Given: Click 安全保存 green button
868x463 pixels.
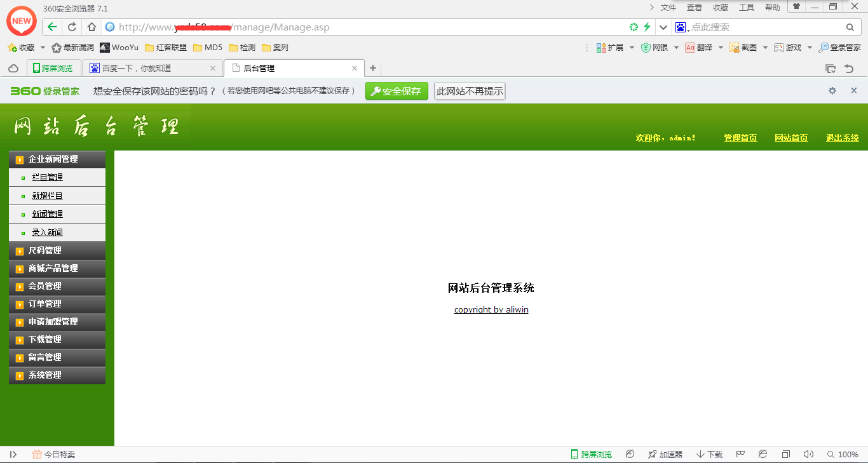Looking at the screenshot, I should pyautogui.click(x=397, y=91).
